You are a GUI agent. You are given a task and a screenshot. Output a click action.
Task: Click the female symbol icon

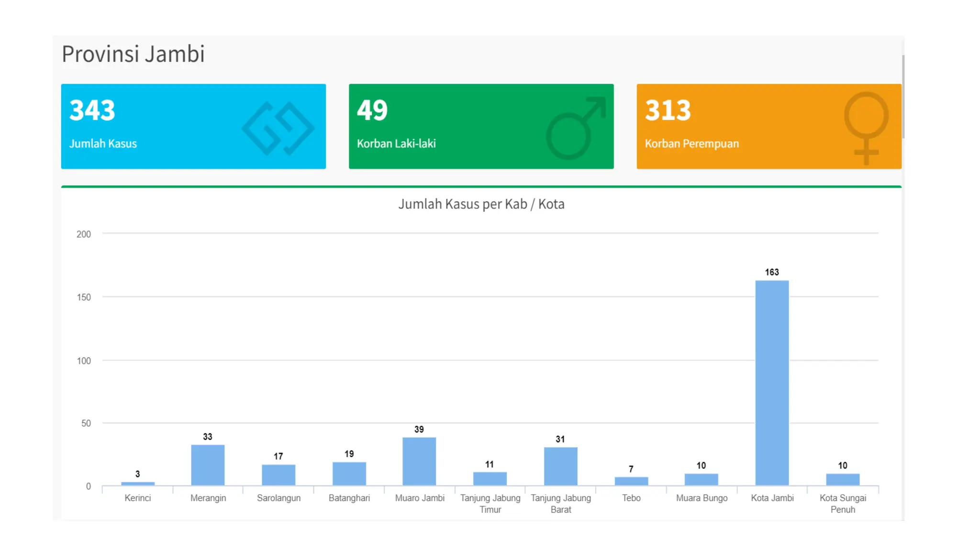(x=866, y=127)
